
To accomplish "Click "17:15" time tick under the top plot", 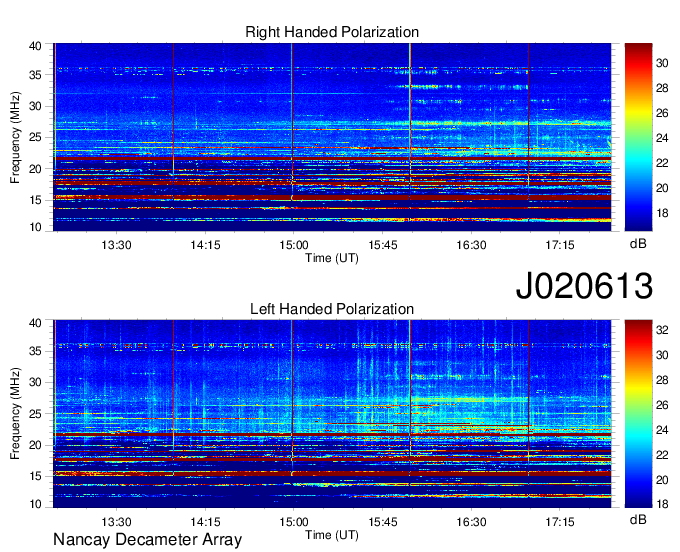I will click(560, 245).
